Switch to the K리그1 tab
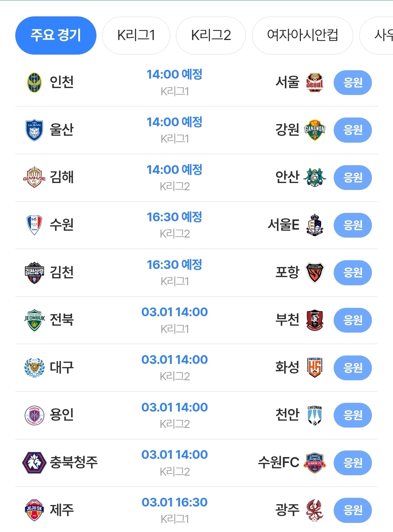393x532 pixels. point(136,35)
